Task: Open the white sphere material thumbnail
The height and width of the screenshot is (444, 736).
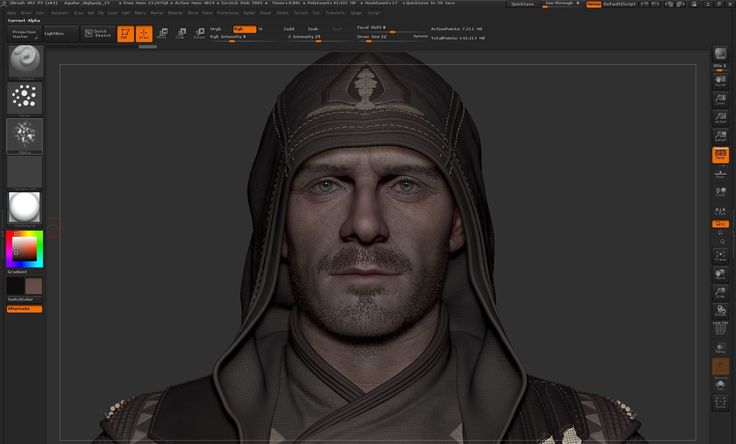Action: click(24, 208)
